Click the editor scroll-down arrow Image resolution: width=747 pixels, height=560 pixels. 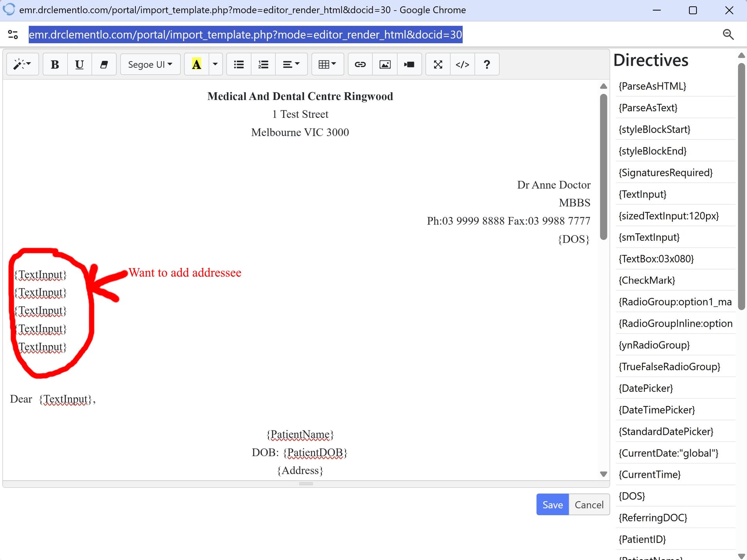pos(603,474)
